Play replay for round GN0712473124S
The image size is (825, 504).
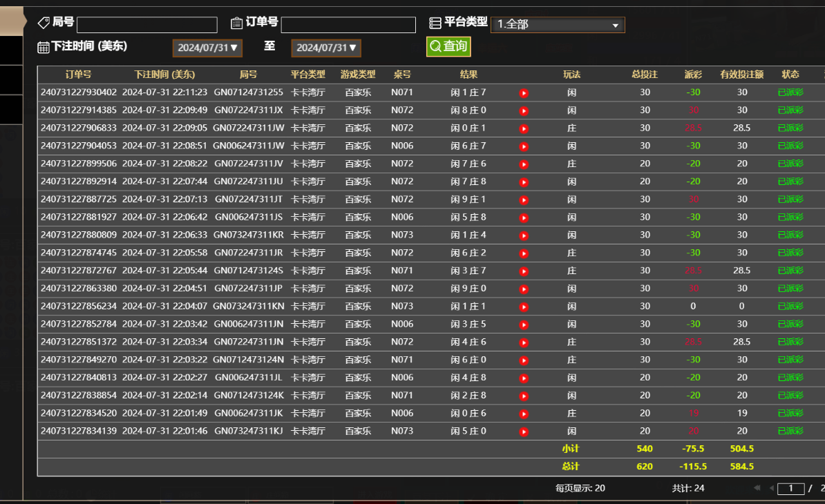[x=524, y=271]
